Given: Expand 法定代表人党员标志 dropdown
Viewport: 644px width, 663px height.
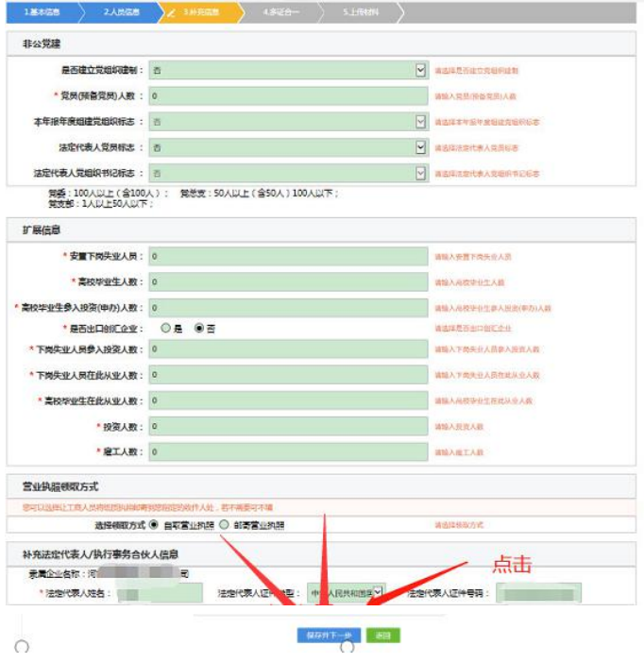Looking at the screenshot, I should click(x=421, y=147).
